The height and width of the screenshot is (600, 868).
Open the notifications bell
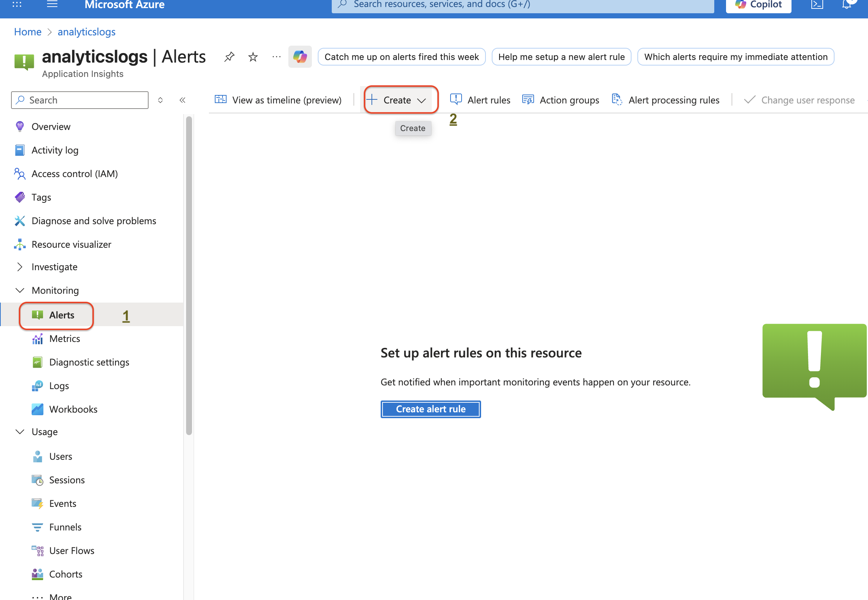click(847, 4)
